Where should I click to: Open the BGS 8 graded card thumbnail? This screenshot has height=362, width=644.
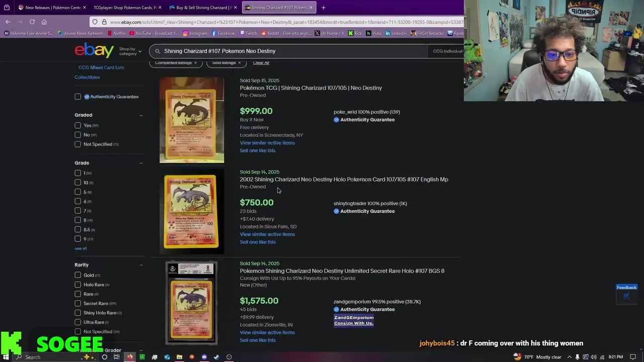(191, 303)
